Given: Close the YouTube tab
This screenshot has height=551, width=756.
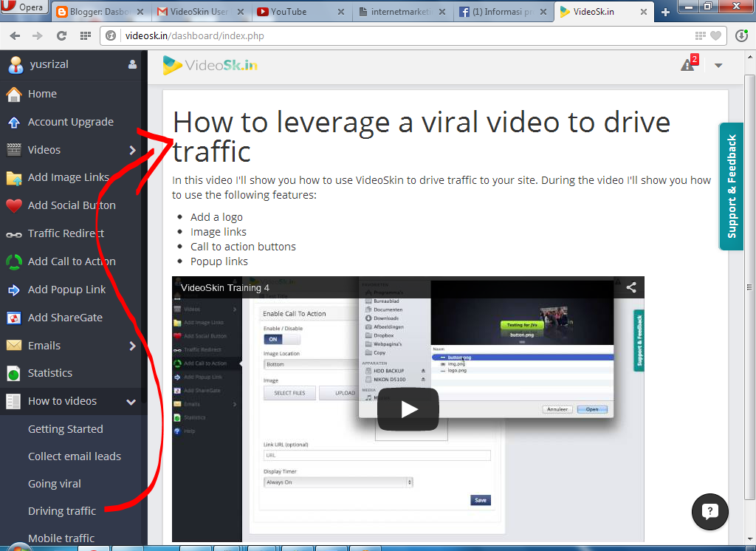Looking at the screenshot, I should coord(341,12).
